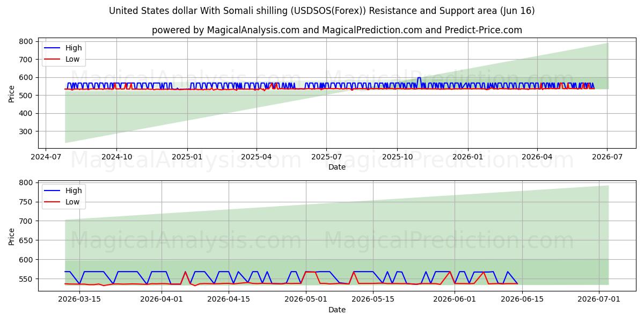Click the bottom chart's 'Date' axis label

pos(337,310)
